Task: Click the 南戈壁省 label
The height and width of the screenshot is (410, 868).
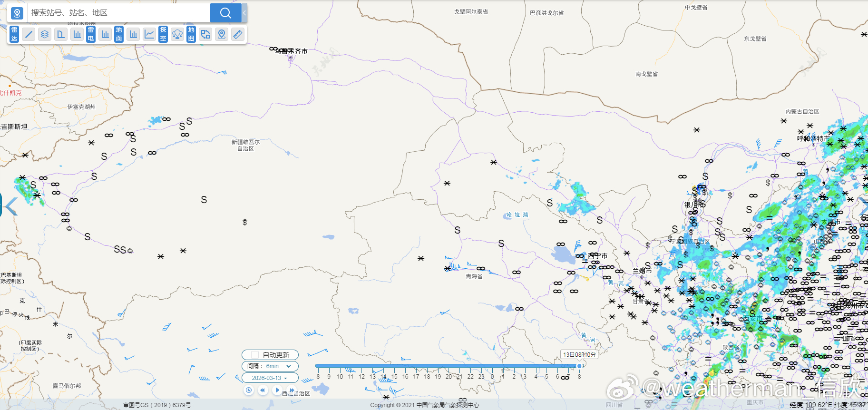Action: point(646,74)
